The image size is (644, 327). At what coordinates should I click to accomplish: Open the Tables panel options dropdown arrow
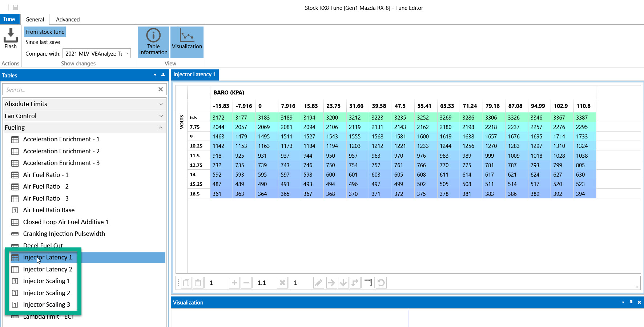[x=155, y=75]
